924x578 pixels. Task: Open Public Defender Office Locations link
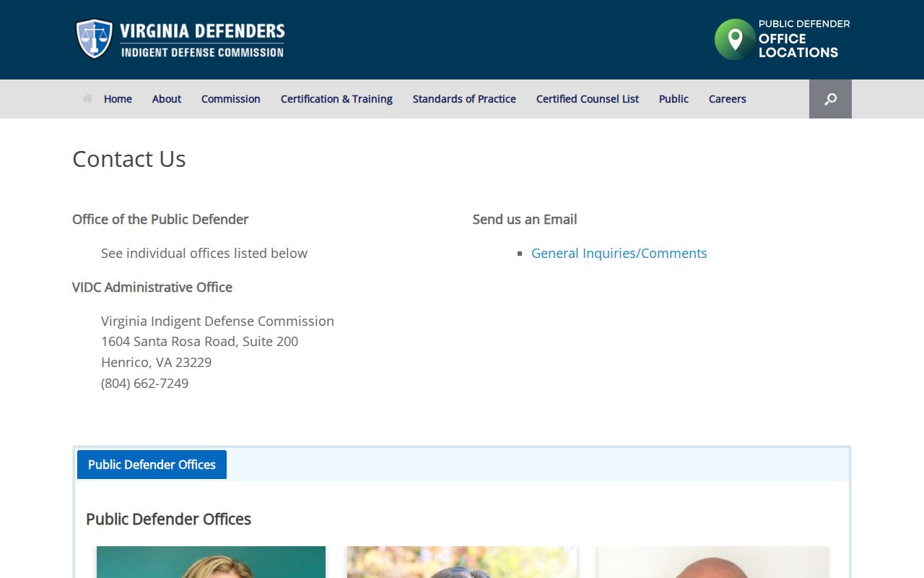point(783,39)
